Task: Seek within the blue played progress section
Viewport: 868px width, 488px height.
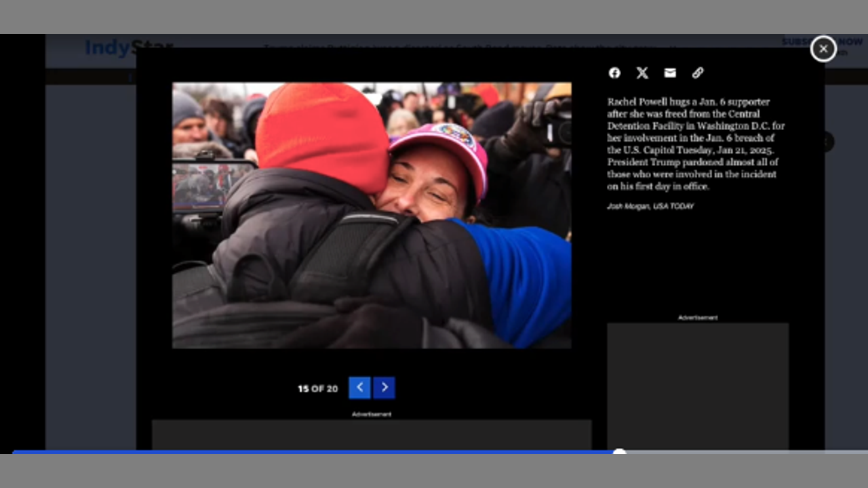Action: click(312, 451)
